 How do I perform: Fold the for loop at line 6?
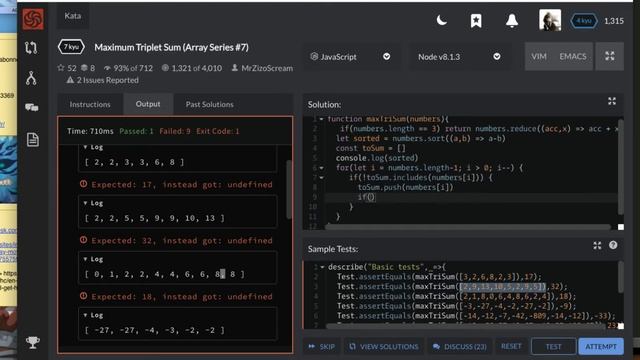point(321,168)
